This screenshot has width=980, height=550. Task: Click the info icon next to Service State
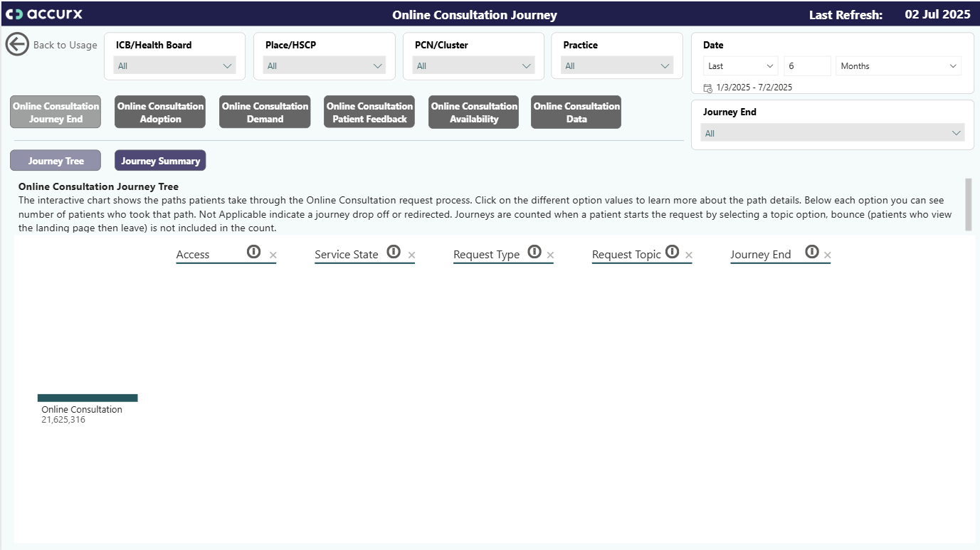click(393, 252)
